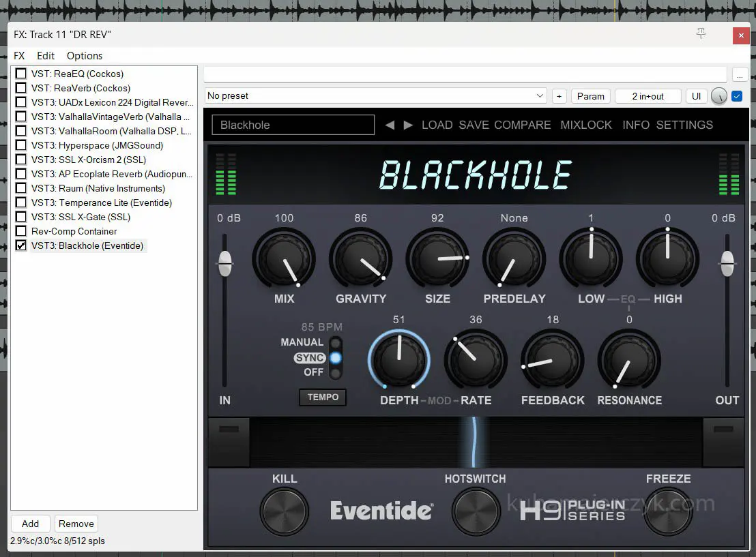756x557 pixels.
Task: Click the Add FX button
Action: coord(30,524)
